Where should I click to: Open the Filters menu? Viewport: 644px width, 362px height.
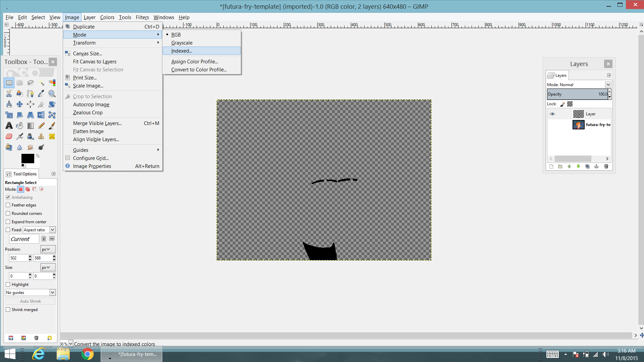(x=142, y=17)
